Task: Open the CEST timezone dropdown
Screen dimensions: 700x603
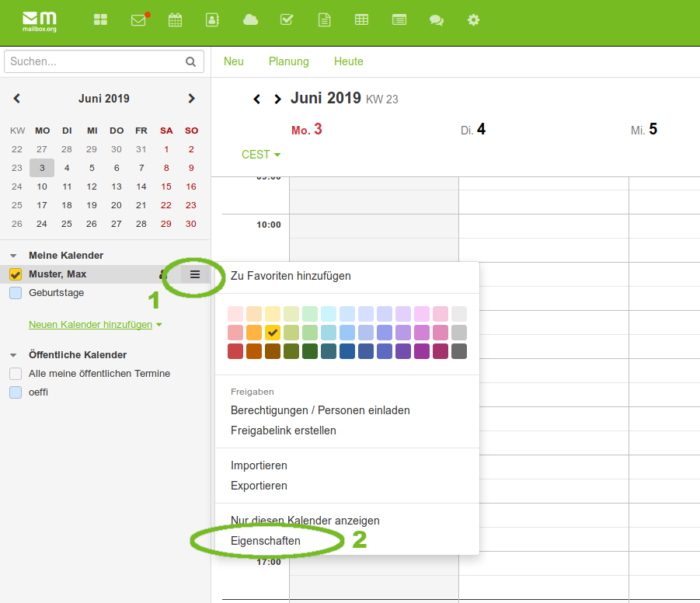Action: pyautogui.click(x=261, y=155)
